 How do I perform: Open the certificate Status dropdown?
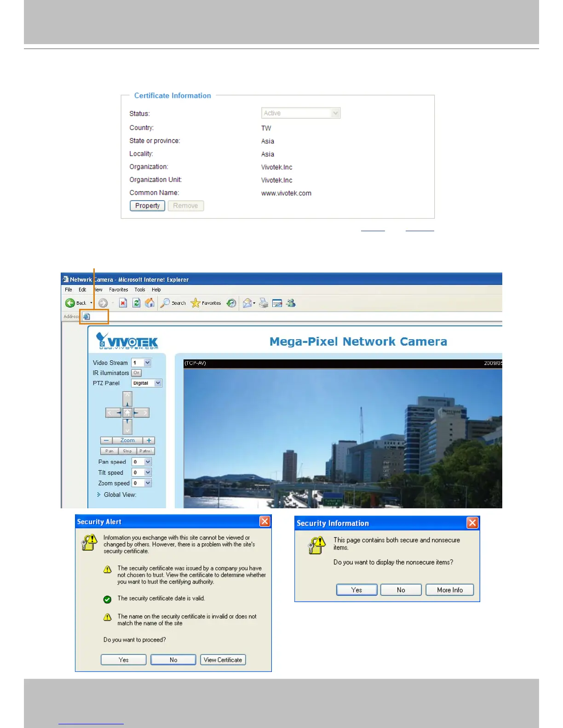(301, 113)
